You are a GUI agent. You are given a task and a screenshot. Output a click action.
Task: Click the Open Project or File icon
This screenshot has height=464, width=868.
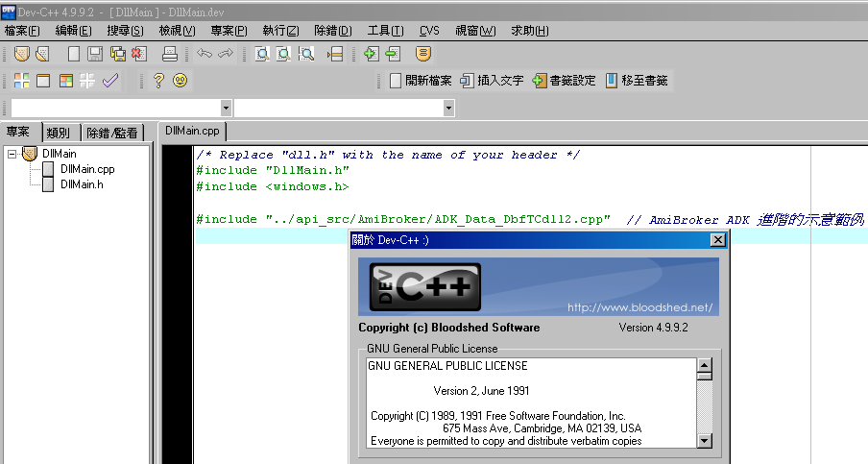click(x=42, y=54)
